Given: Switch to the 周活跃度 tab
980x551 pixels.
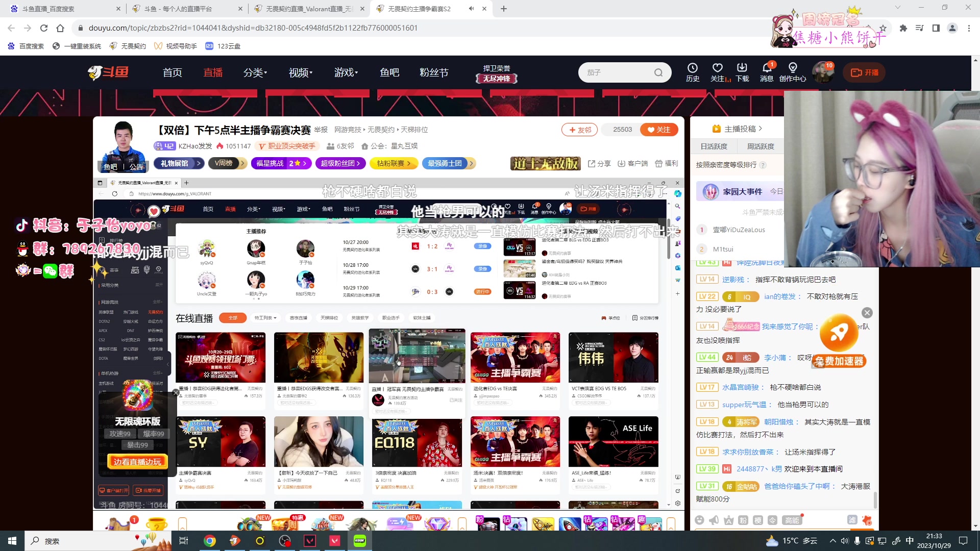Looking at the screenshot, I should click(x=761, y=146).
